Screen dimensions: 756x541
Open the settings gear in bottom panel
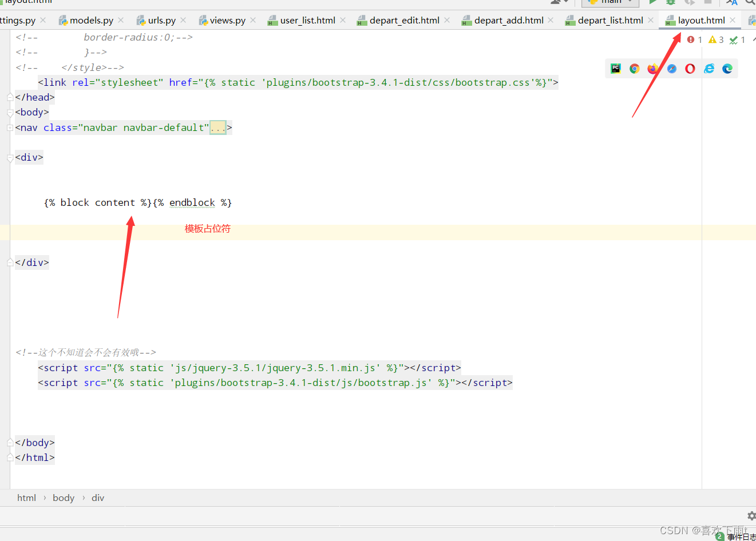pos(751,516)
